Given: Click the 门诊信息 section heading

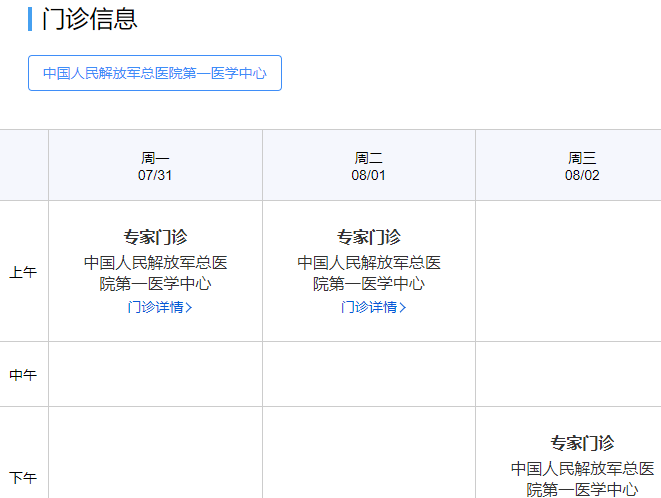Looking at the screenshot, I should pos(90,19).
